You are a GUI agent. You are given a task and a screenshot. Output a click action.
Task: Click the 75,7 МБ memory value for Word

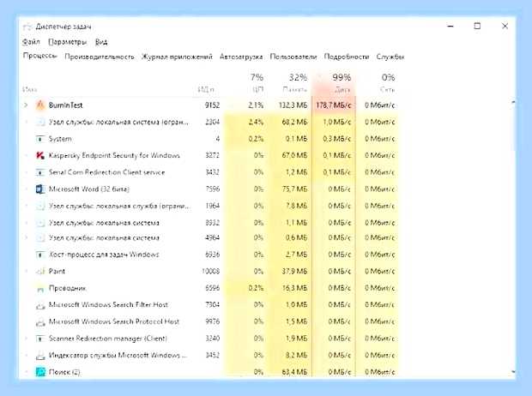click(x=294, y=189)
